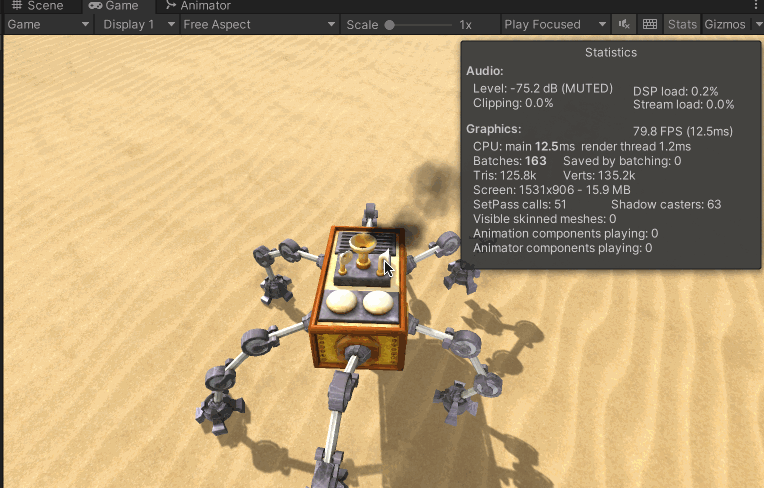Screen dimensions: 764x488
Task: Toggle Gizmos display in Game view
Action: [724, 24]
